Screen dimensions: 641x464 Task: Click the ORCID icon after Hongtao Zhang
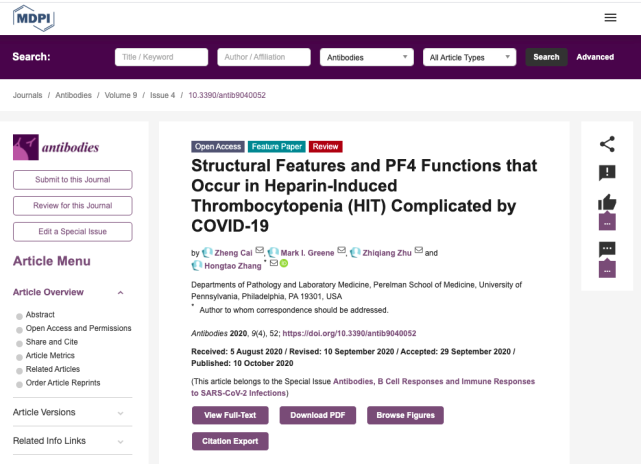[x=283, y=264]
